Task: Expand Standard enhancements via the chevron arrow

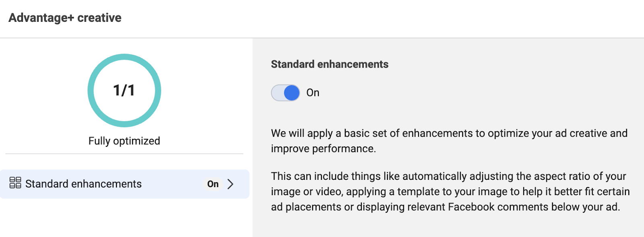Action: pos(230,184)
